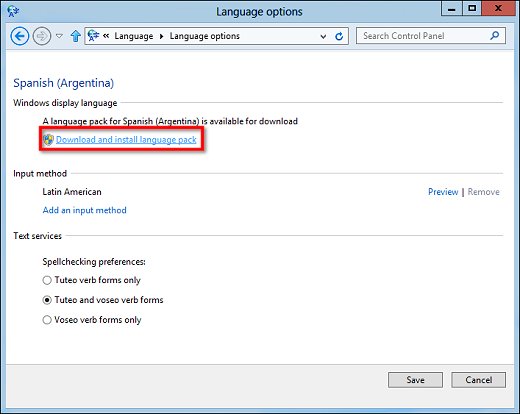The width and height of the screenshot is (520, 414).
Task: Click the Language icon in address bar
Action: [x=93, y=35]
